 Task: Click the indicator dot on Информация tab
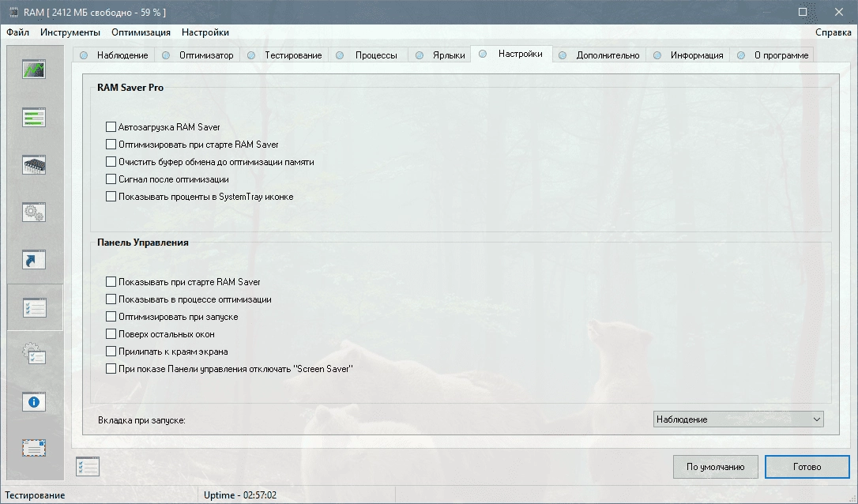coord(657,55)
